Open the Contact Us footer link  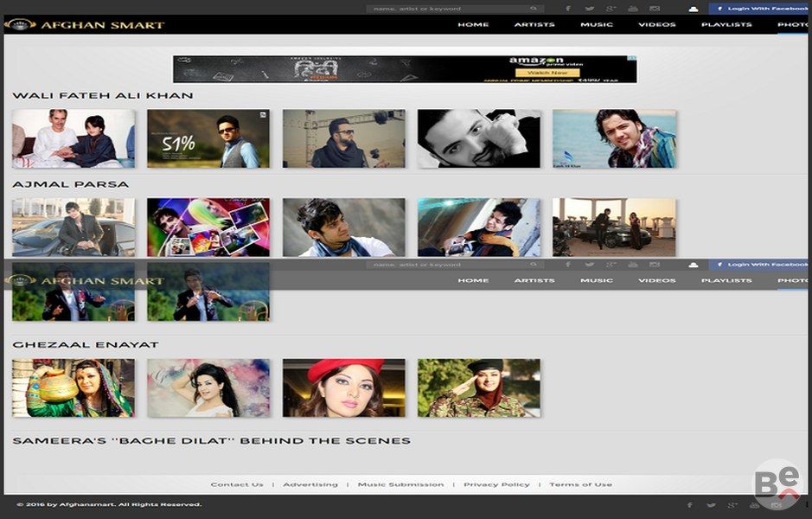[237, 484]
